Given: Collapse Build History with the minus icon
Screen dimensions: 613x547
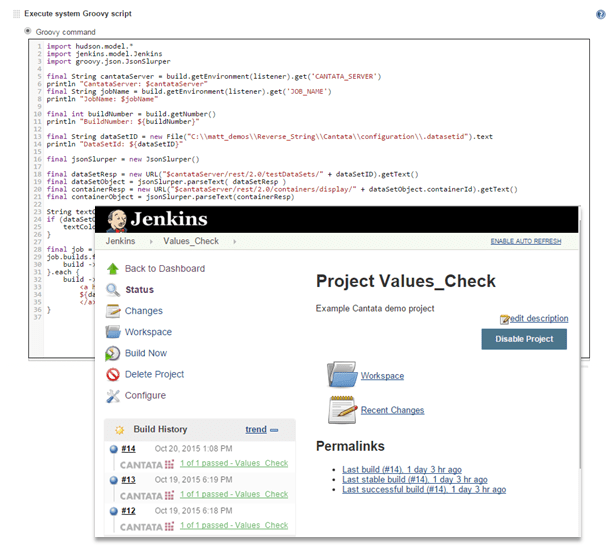Looking at the screenshot, I should [x=274, y=430].
